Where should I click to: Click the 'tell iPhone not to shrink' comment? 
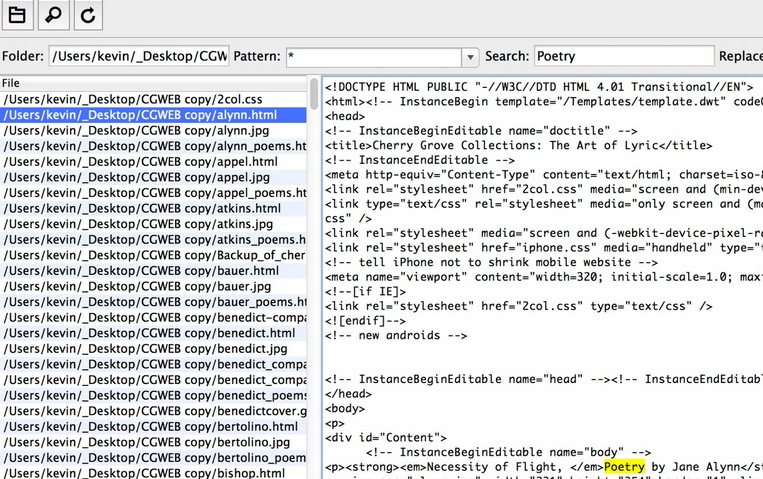(x=491, y=262)
